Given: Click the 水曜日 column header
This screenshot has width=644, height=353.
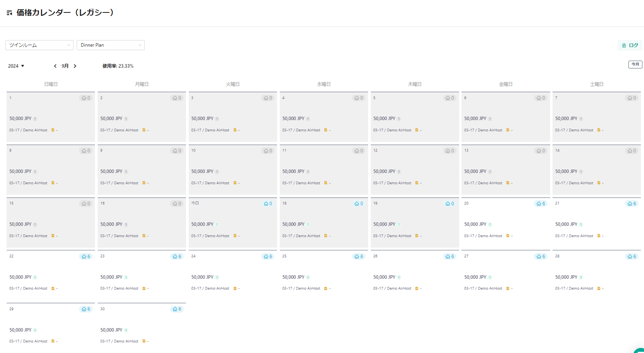Looking at the screenshot, I should 324,84.
